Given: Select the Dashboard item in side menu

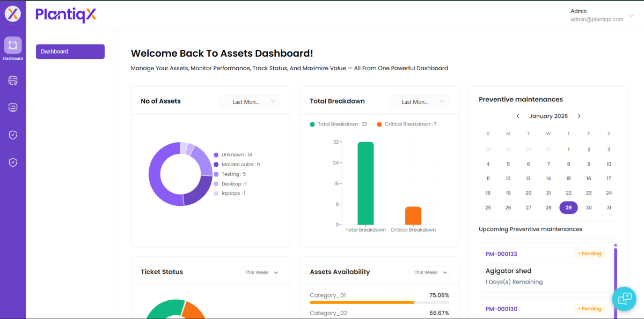Looking at the screenshot, I should [x=70, y=51].
